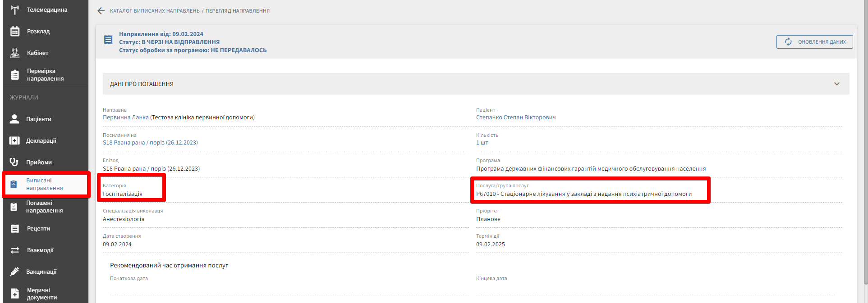
Task: Open the Первинна Ланка link
Action: point(125,118)
